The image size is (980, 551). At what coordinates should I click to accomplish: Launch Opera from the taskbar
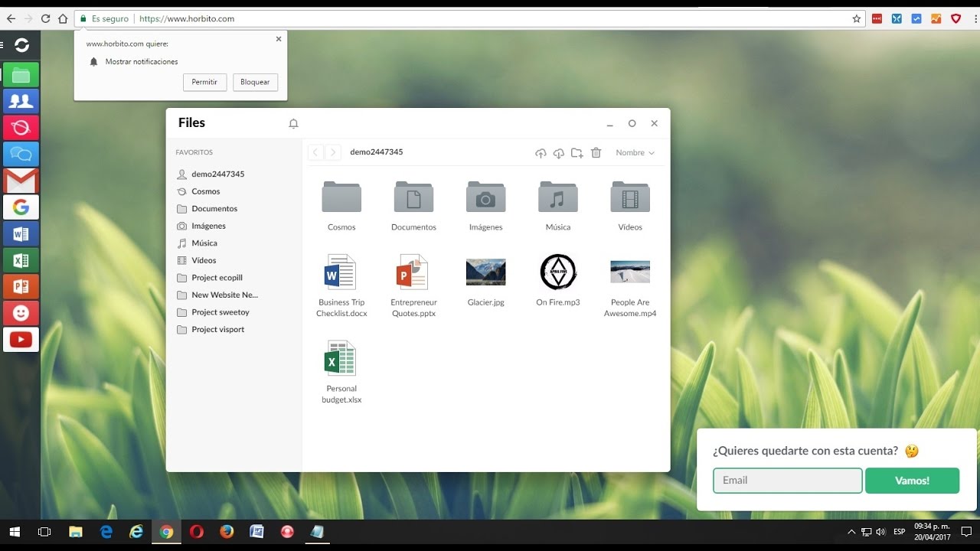click(197, 531)
